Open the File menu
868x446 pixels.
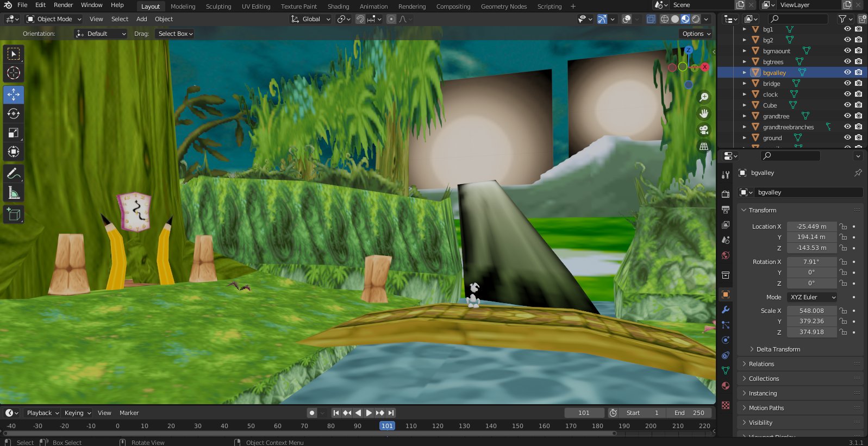tap(22, 5)
